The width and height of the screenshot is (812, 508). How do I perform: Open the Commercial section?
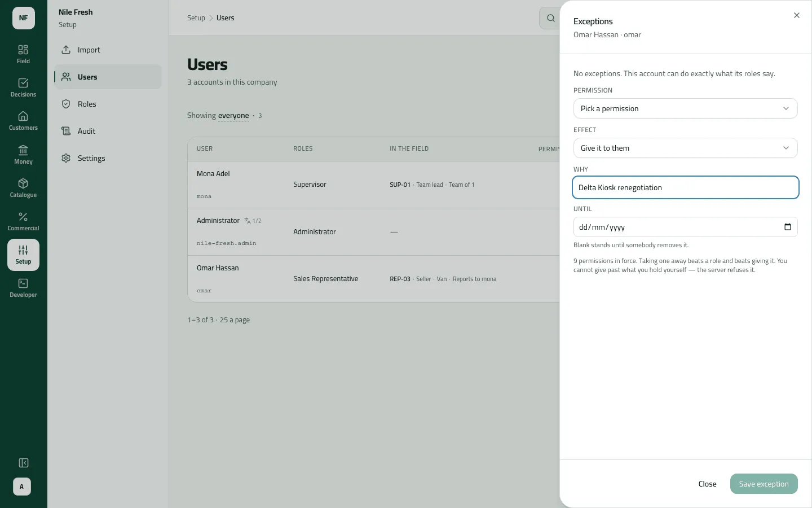point(23,221)
